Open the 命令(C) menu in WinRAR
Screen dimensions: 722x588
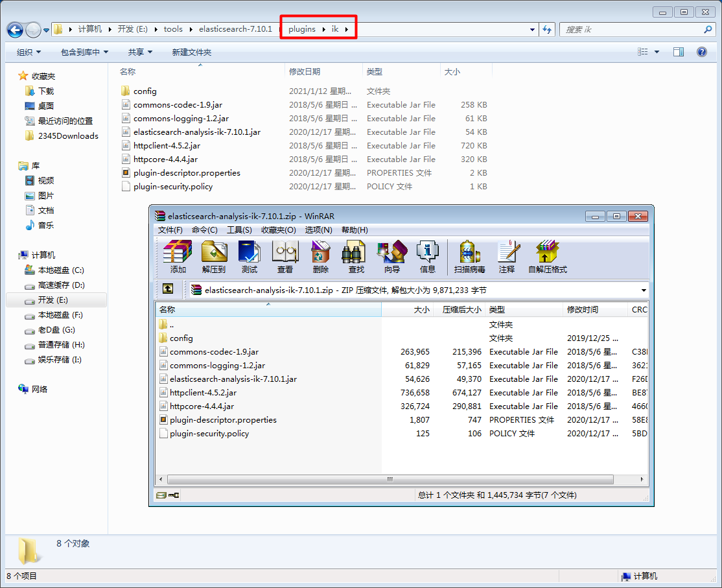point(204,229)
